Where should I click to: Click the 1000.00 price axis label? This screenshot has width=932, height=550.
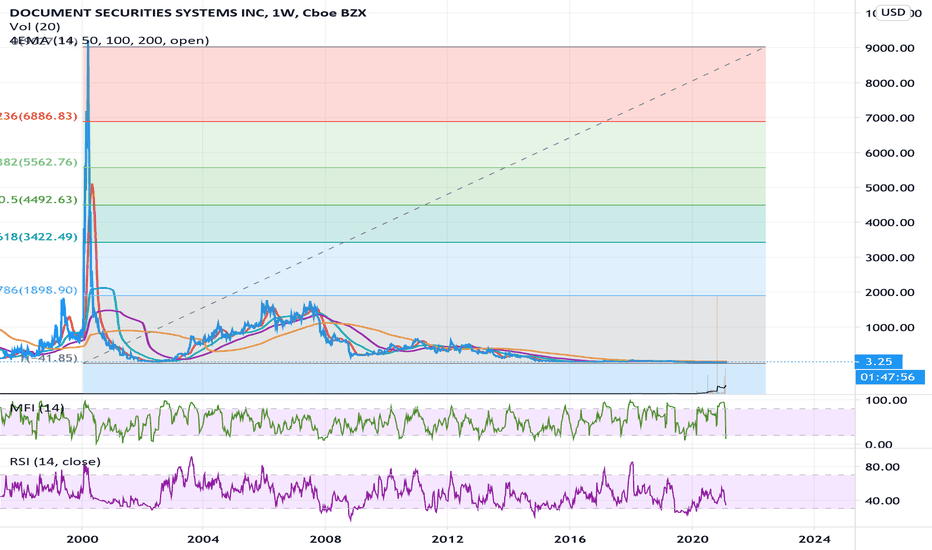(890, 327)
